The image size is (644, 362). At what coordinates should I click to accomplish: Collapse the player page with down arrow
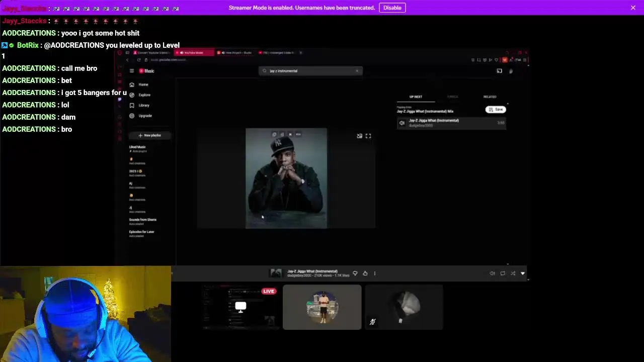pos(523,274)
